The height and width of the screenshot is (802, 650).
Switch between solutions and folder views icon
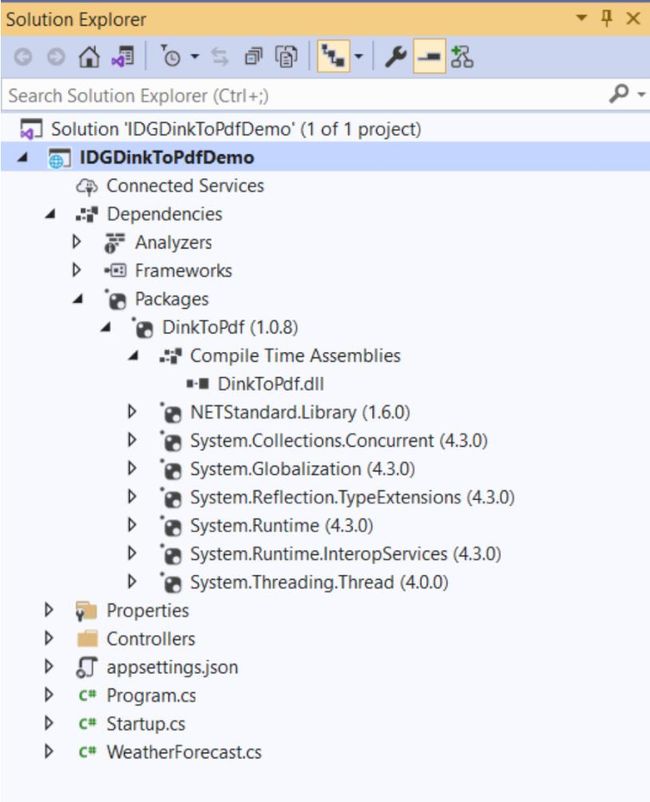(123, 56)
